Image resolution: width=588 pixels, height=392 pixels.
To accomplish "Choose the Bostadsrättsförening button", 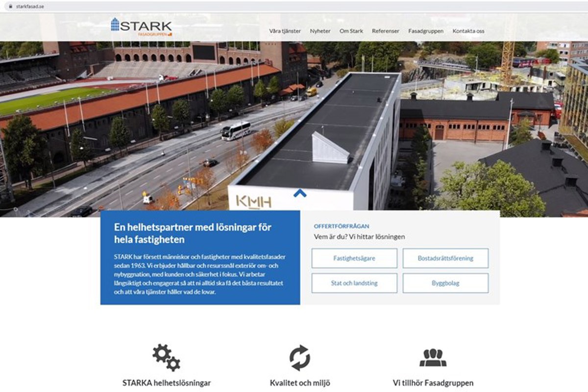I will coord(445,258).
